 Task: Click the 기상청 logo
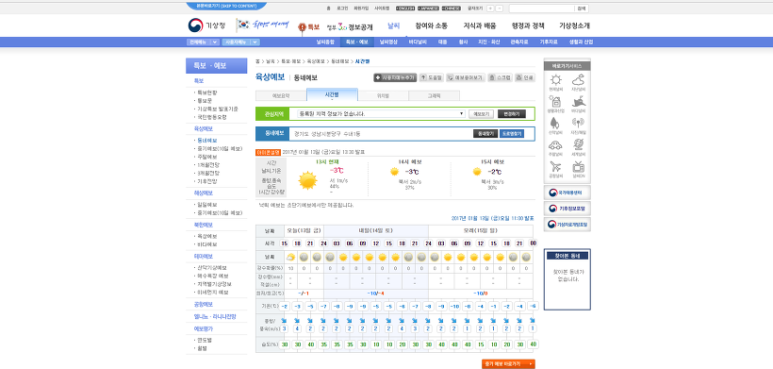(207, 26)
